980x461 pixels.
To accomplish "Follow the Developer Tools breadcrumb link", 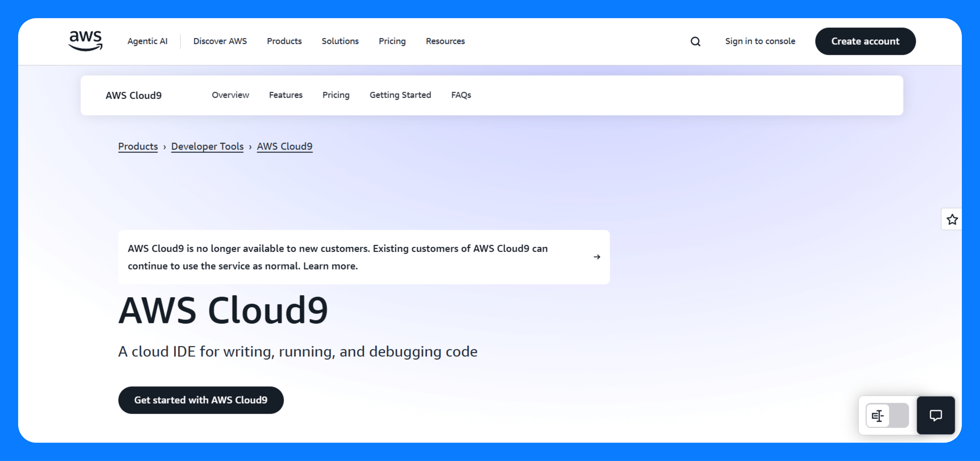I will (207, 147).
